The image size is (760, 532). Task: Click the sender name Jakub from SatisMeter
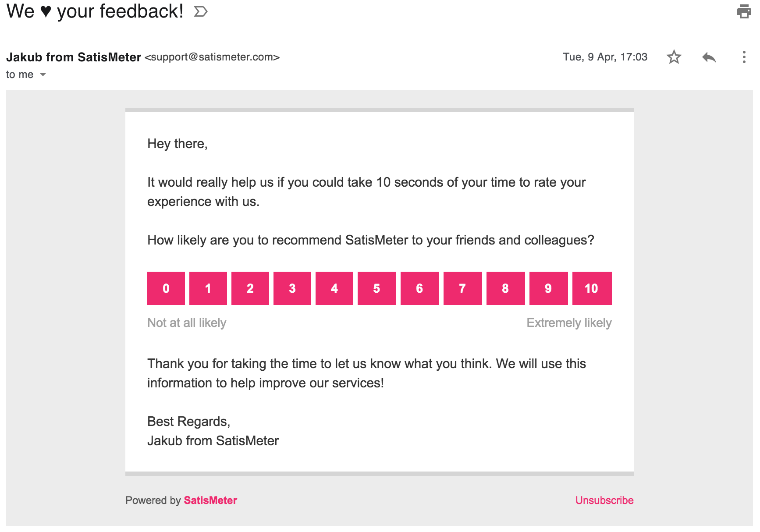(x=74, y=57)
